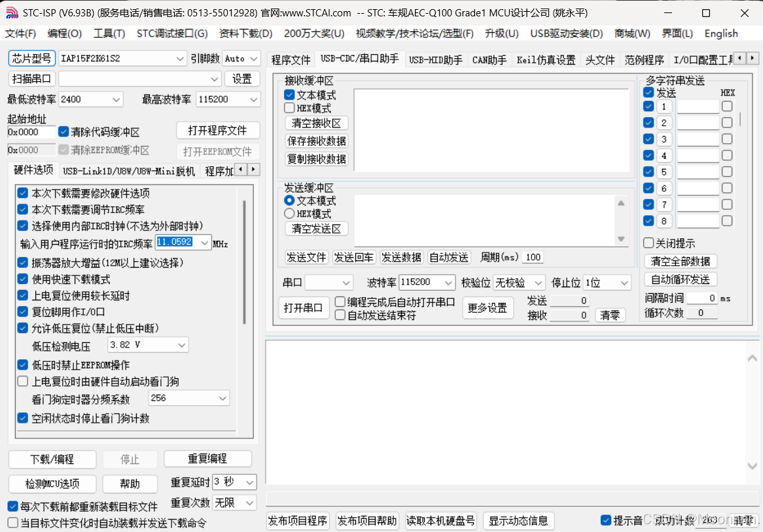This screenshot has height=532, width=763.
Task: Open Keil仿真设置 tab
Action: tap(546, 60)
